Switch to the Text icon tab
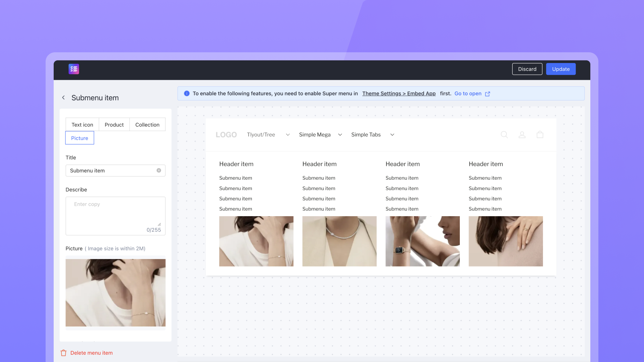This screenshot has width=644, height=362. (x=82, y=125)
